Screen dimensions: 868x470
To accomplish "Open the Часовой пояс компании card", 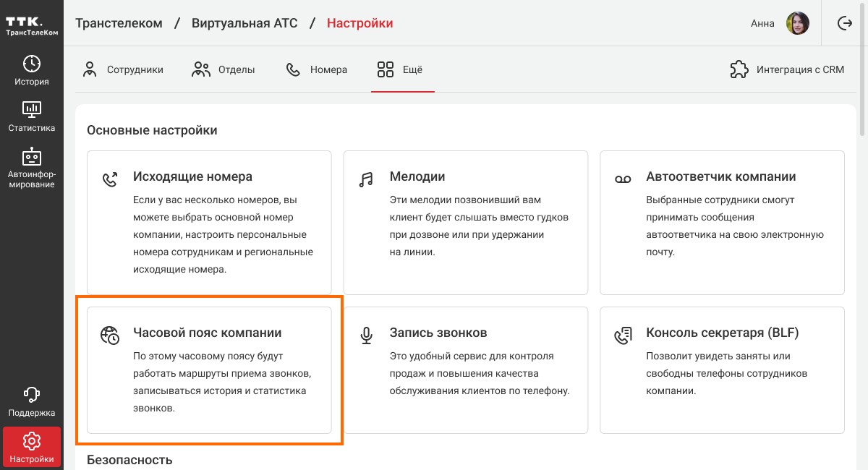I will point(209,370).
